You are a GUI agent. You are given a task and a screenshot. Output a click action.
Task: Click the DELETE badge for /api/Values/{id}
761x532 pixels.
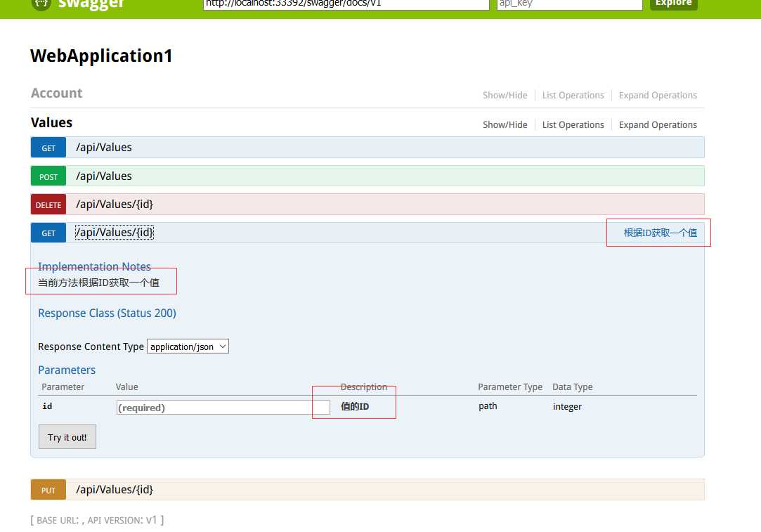pos(48,205)
